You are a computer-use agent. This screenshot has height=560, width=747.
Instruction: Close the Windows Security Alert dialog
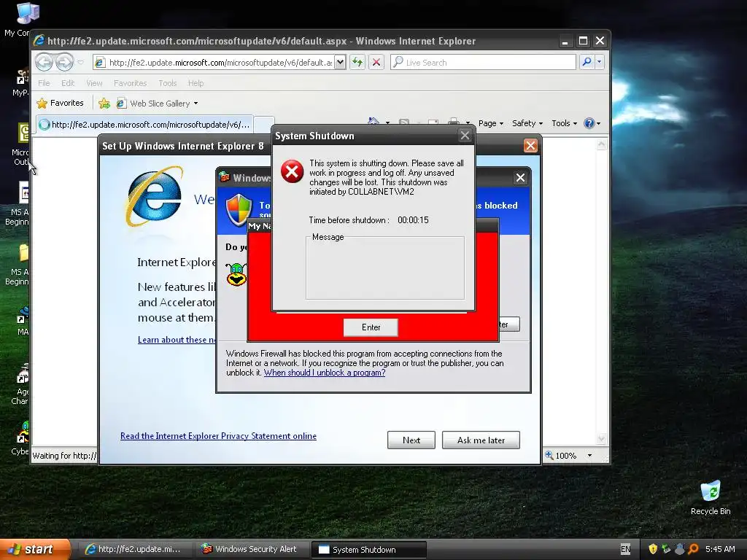pyautogui.click(x=520, y=178)
